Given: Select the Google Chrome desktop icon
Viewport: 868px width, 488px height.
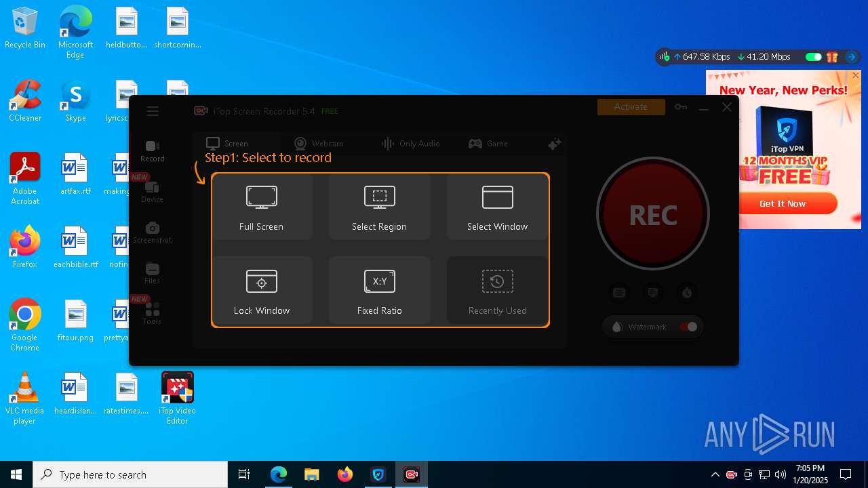Looking at the screenshot, I should tap(25, 325).
